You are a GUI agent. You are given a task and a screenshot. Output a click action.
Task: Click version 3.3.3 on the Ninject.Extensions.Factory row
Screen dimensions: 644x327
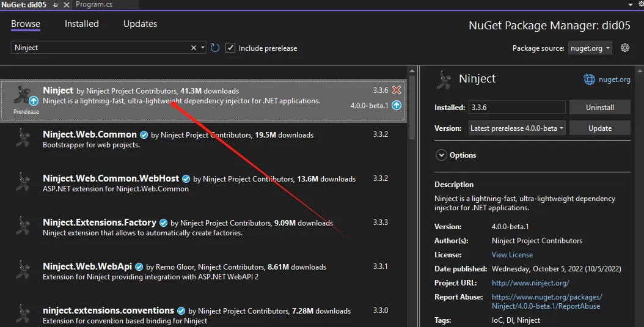point(380,222)
